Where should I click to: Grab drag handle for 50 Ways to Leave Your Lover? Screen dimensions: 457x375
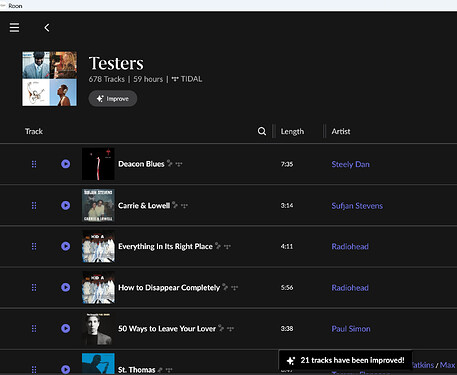click(34, 329)
